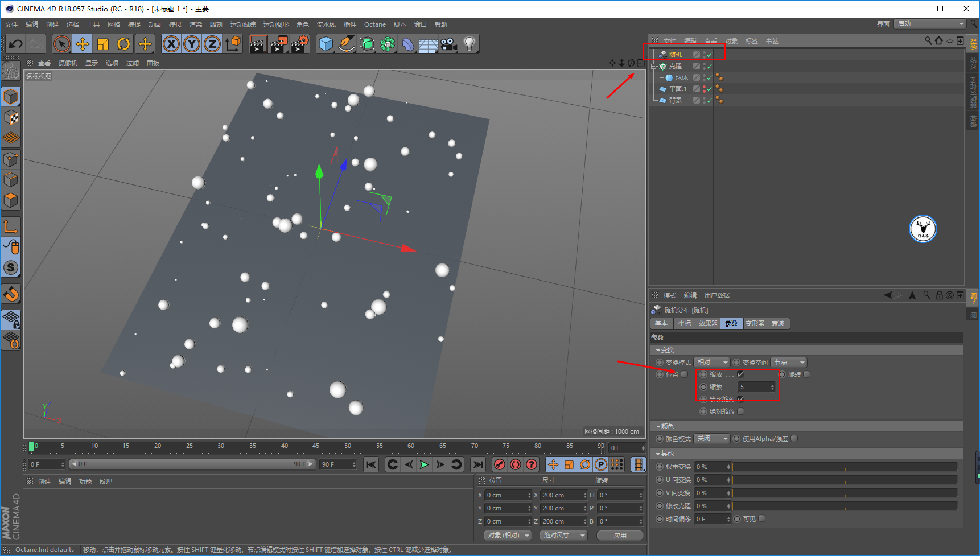Enable the 使用Alpha/强度 checkbox
Viewport: 980px width, 556px height.
pos(794,439)
